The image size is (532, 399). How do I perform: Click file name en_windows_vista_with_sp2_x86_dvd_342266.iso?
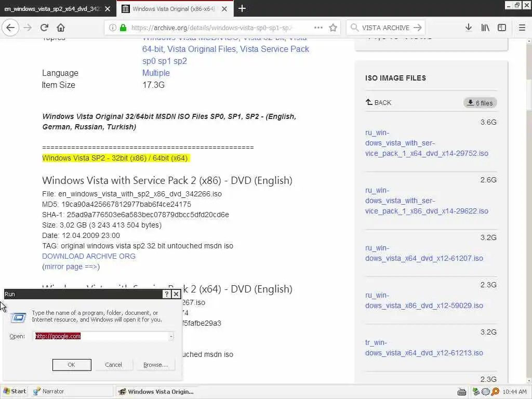pos(140,194)
